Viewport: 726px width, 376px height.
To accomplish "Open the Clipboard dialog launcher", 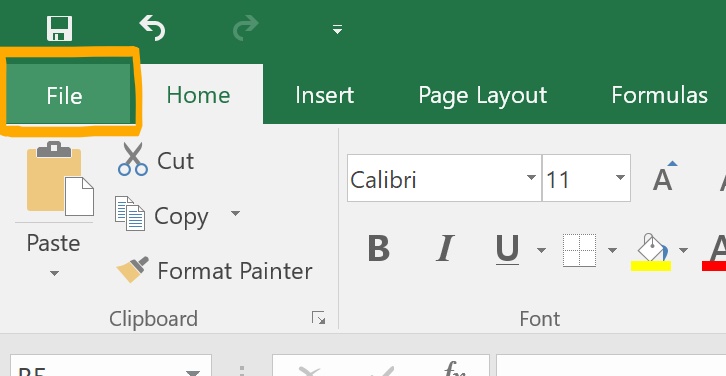I will point(318,318).
